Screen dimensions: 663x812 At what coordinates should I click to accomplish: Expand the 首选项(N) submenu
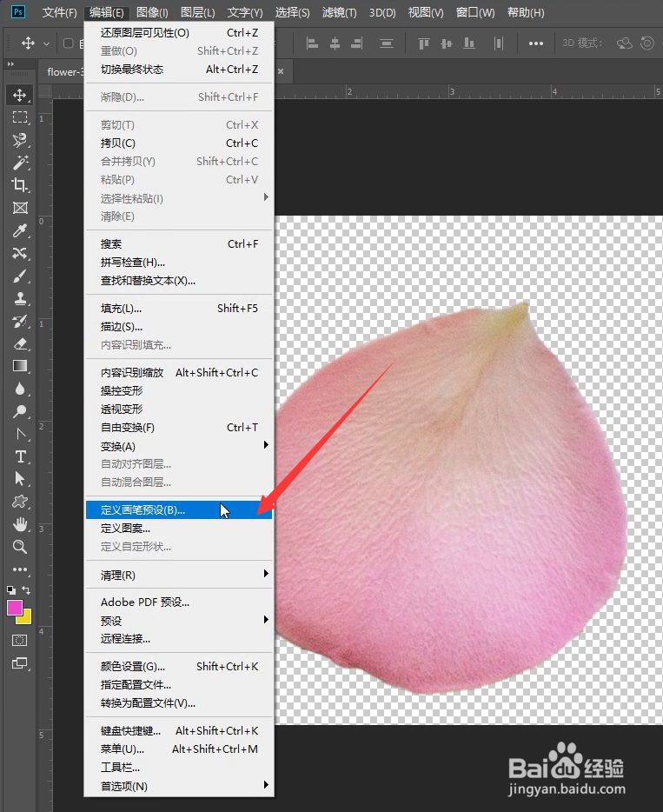(179, 786)
